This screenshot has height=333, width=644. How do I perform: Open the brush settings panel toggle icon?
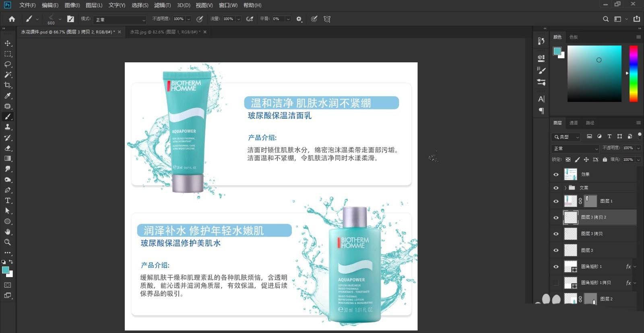pos(70,19)
